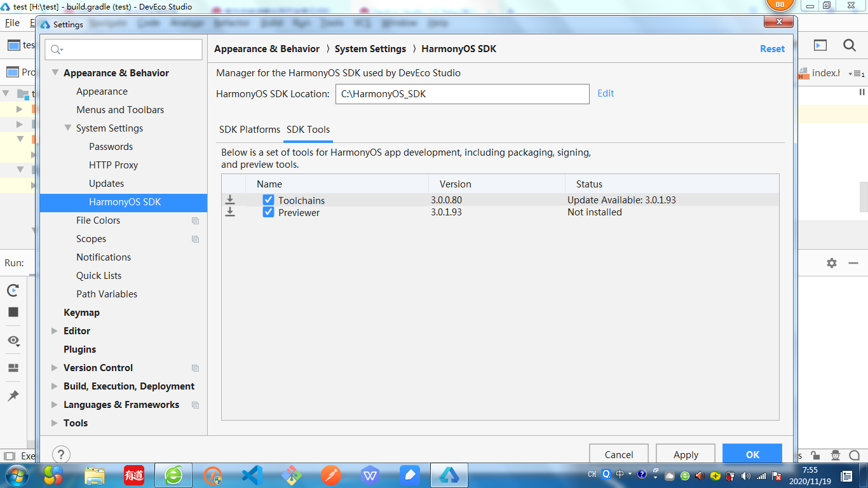This screenshot has width=868, height=488.
Task: Click the settings search field
Action: coord(124,50)
